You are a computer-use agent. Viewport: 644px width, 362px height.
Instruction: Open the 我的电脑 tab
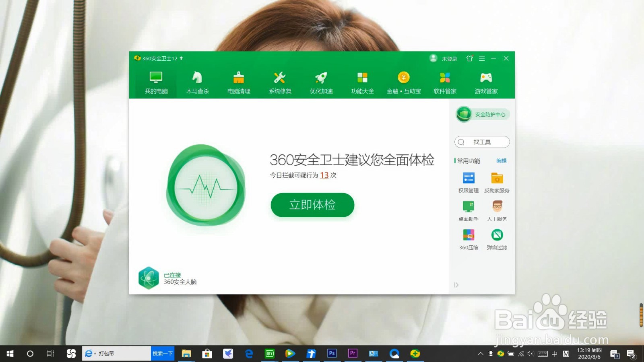[156, 83]
